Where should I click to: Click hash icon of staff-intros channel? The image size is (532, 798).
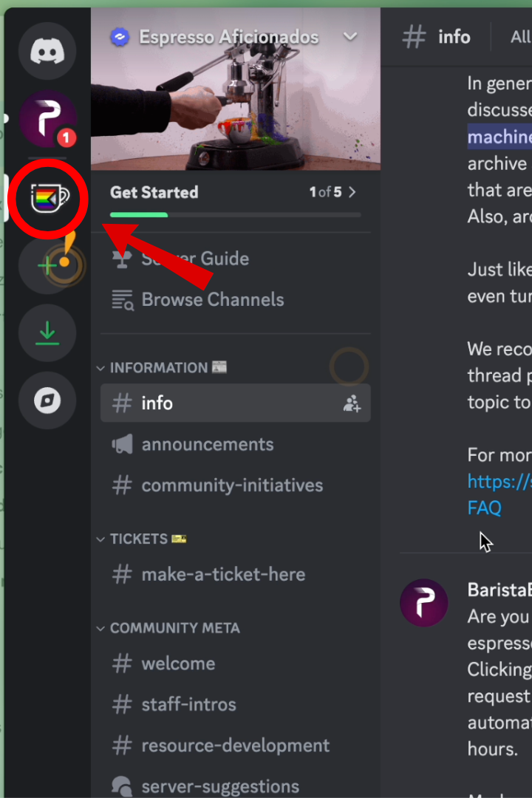coord(122,705)
